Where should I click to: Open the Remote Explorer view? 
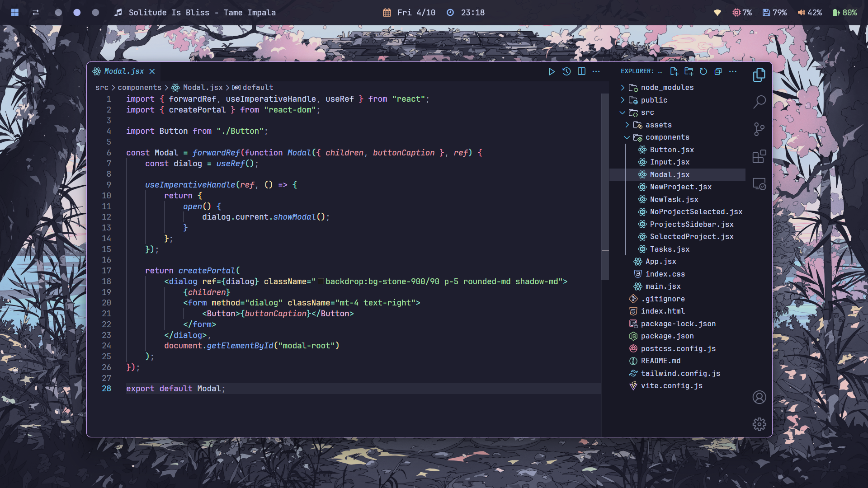point(759,184)
